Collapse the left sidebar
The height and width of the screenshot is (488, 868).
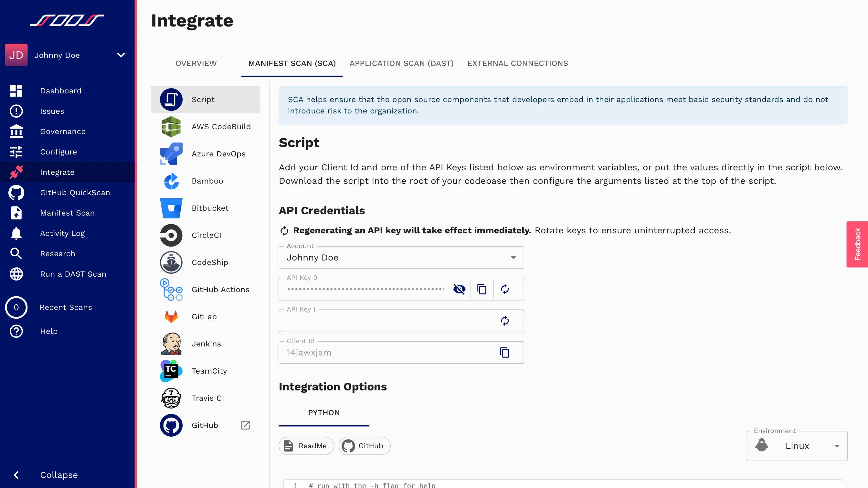pos(58,475)
